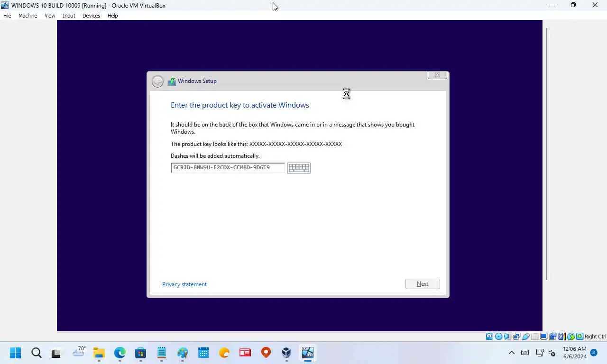Click the shared folders status icon
The image size is (607, 364).
click(534, 337)
